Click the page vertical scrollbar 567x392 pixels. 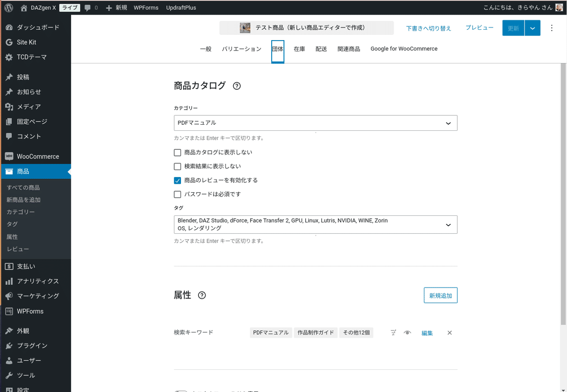[x=563, y=194]
